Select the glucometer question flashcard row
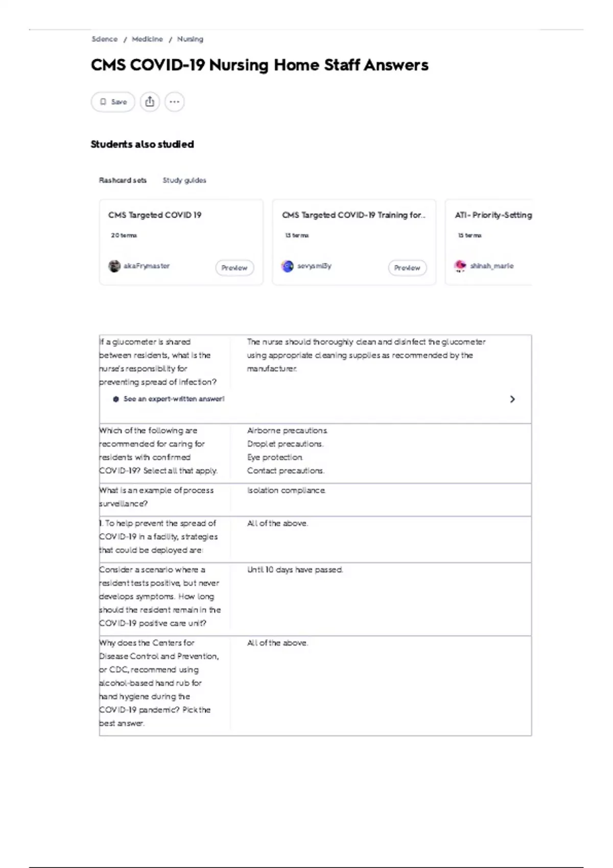Viewport: 613px width, 868px height. 315,379
